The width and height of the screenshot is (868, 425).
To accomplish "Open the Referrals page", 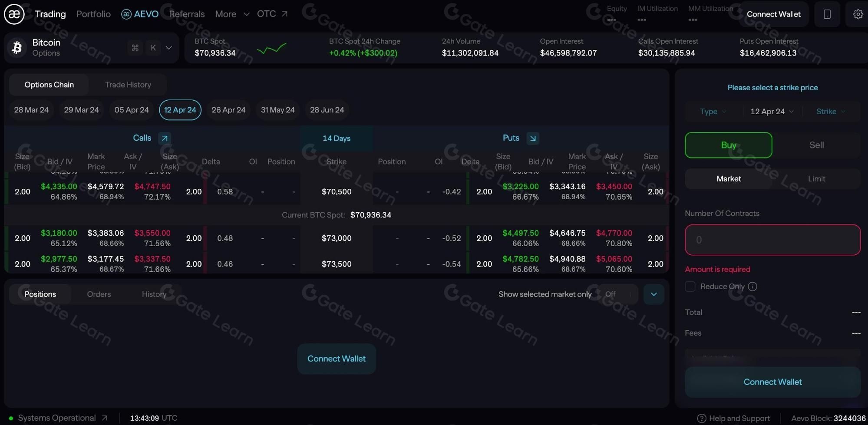I will coord(187,14).
